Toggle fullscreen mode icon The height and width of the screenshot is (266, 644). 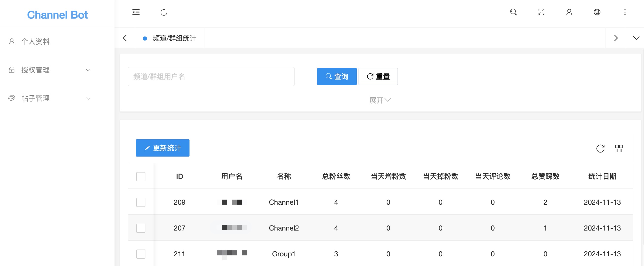pos(541,12)
